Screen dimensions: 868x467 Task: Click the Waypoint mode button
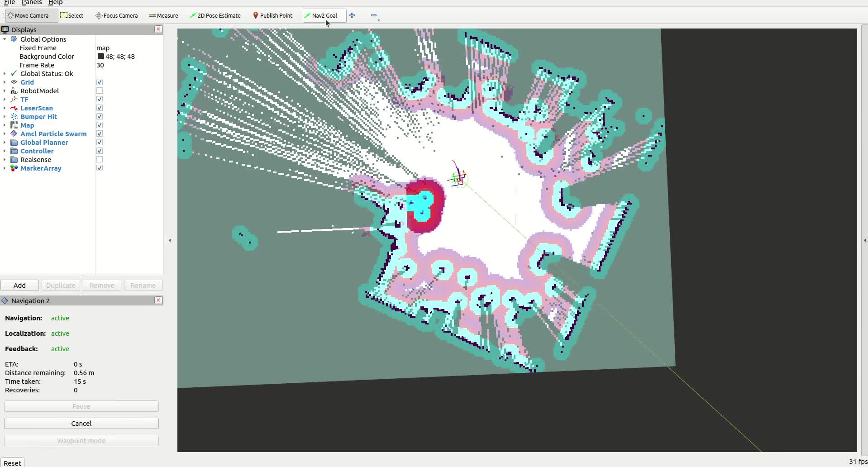tap(81, 440)
